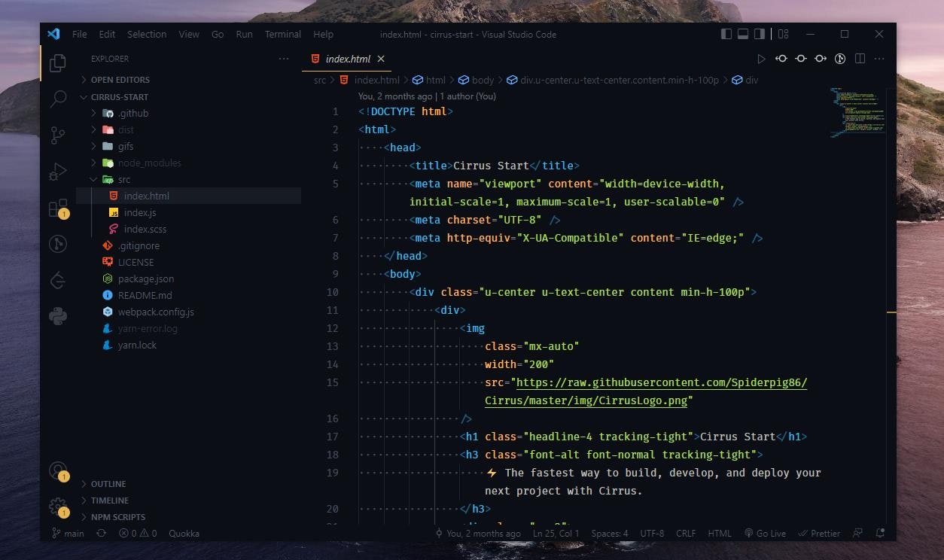
Task: Collapse the CIRRUS-START root folder
Action: pos(189,97)
